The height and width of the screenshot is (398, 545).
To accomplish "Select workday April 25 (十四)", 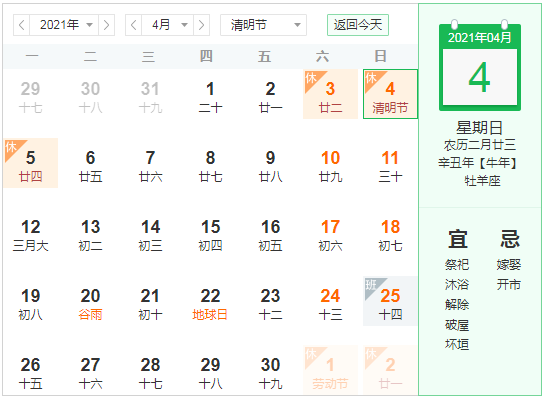I will [390, 301].
